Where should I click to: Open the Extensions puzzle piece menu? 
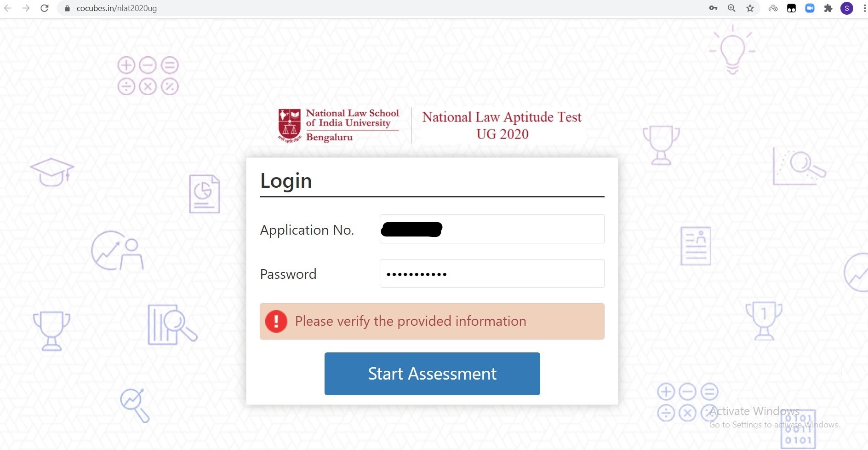(828, 8)
